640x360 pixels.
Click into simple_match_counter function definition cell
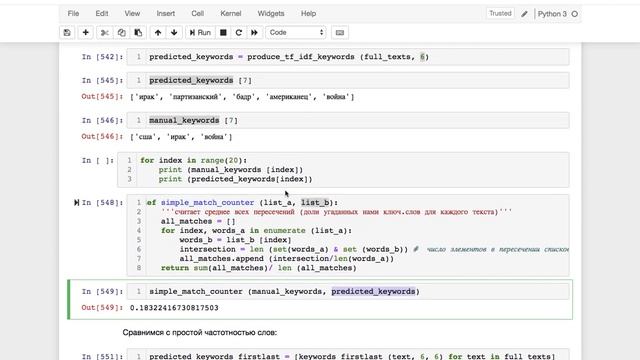point(348,236)
